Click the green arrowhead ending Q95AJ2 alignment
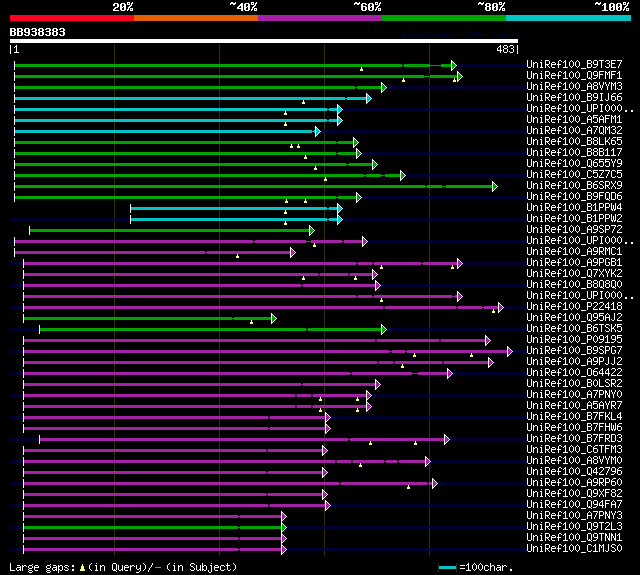Screen dimensions: 640x575 pyautogui.click(x=273, y=318)
